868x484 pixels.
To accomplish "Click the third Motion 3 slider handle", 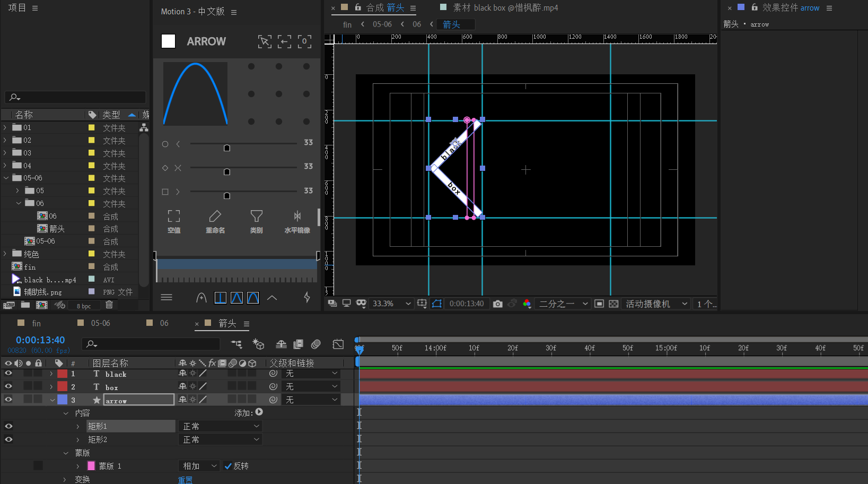I will 227,196.
